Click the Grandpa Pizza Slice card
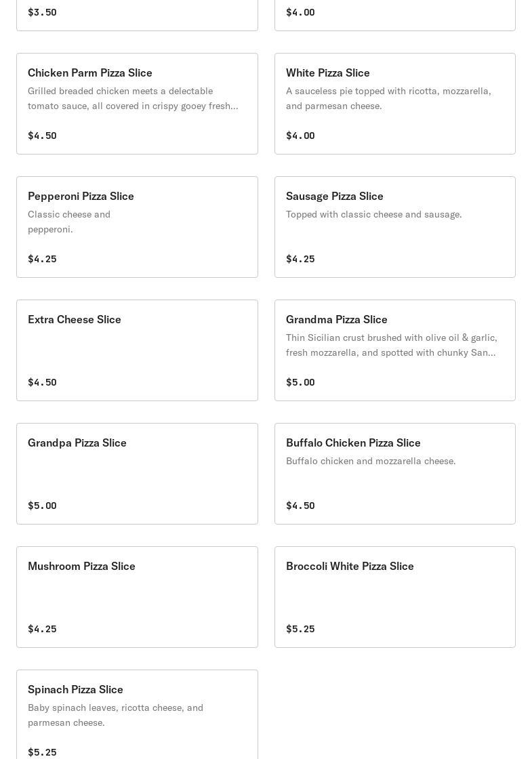Image resolution: width=532 pixels, height=759 pixels. tap(137, 474)
